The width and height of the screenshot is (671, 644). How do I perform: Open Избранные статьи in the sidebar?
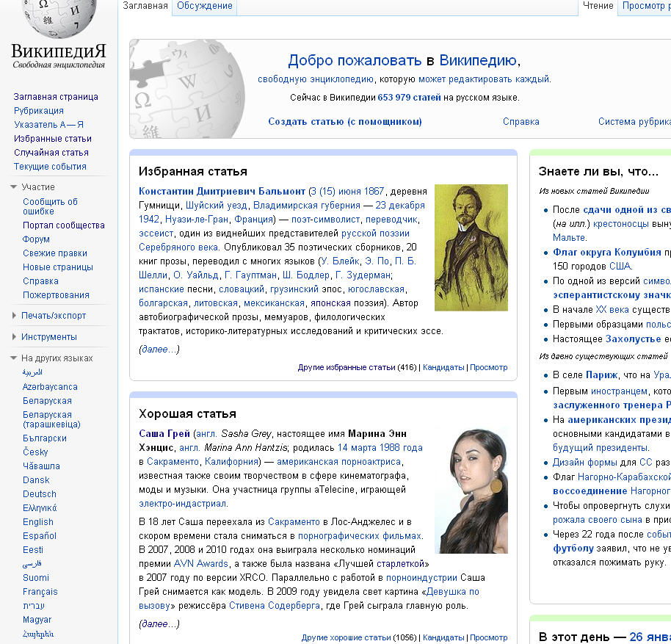(x=53, y=139)
